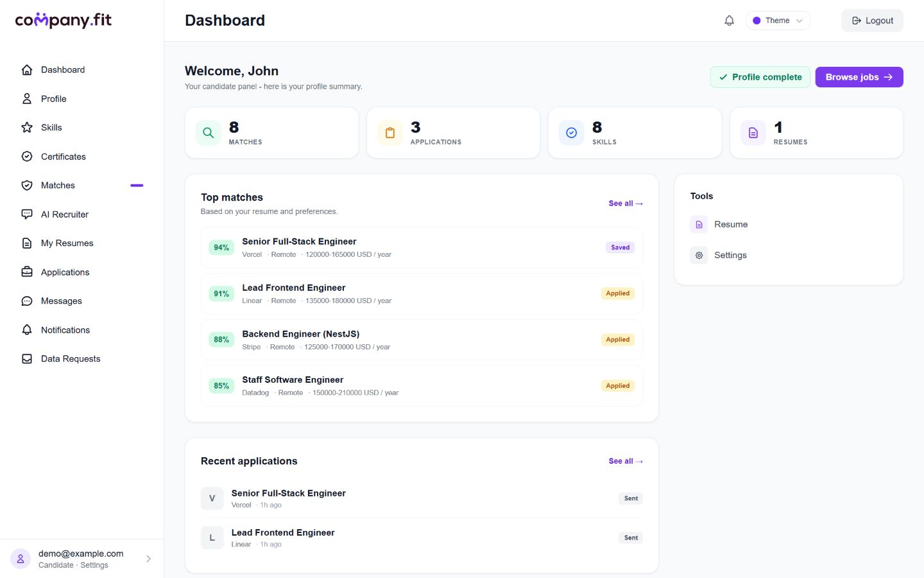Click the L avatar for Linear application

point(212,538)
